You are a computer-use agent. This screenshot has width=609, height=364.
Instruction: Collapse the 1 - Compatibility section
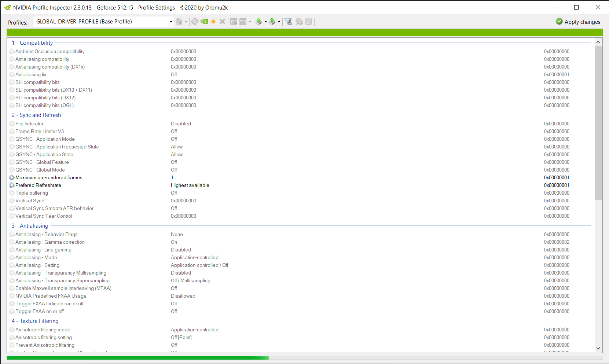32,43
